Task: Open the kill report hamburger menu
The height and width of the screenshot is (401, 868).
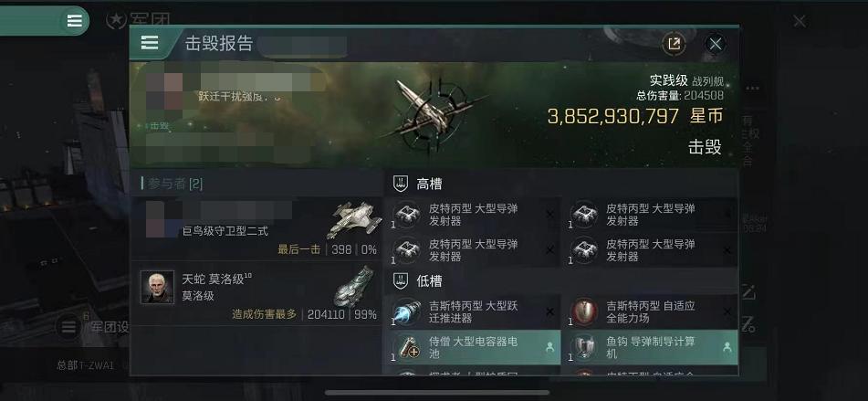Action: 150,43
